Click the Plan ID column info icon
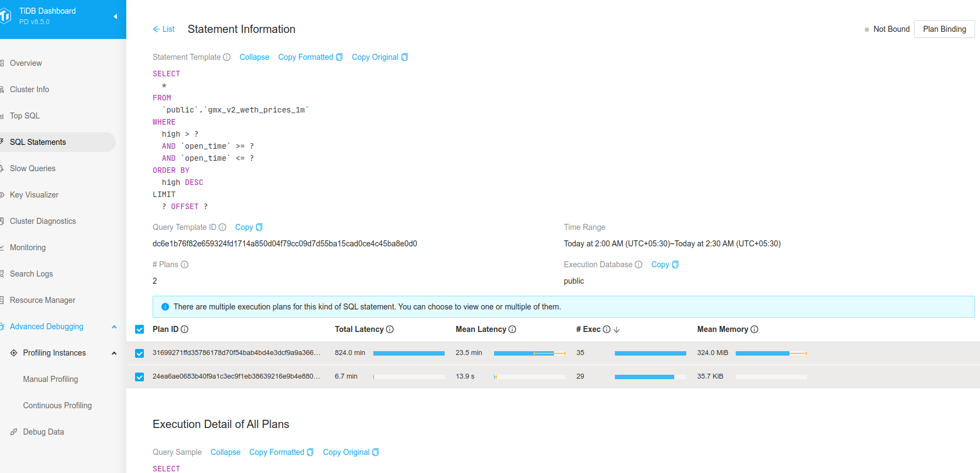980x473 pixels. pyautogui.click(x=184, y=329)
